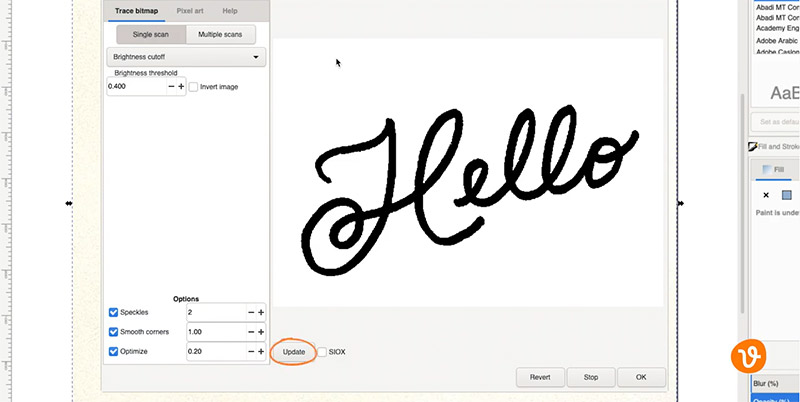Decrease Speckles value with minus

pos(251,312)
